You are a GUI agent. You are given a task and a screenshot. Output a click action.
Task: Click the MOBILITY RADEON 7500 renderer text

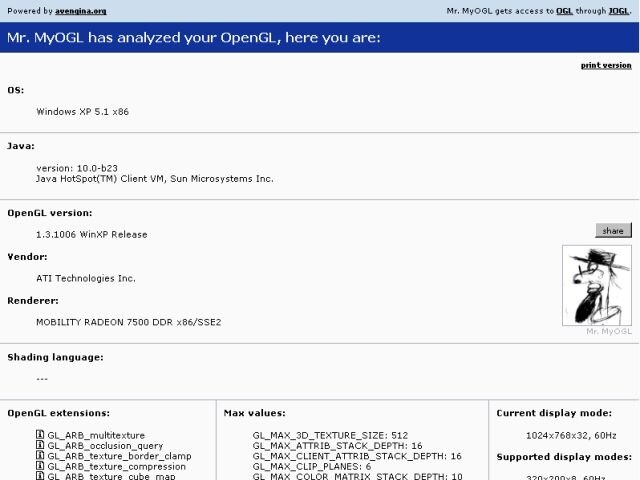coord(128,322)
